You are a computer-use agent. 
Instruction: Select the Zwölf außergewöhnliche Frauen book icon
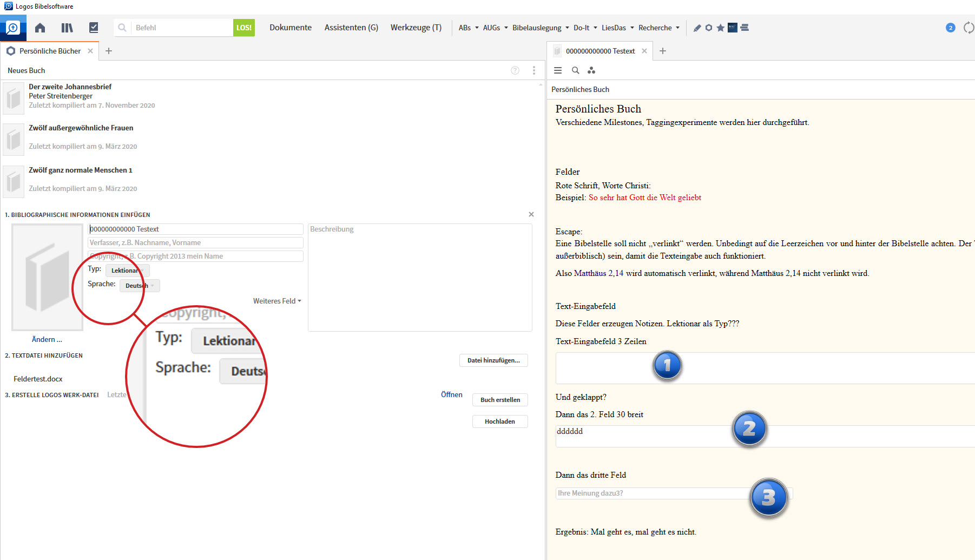pos(14,140)
